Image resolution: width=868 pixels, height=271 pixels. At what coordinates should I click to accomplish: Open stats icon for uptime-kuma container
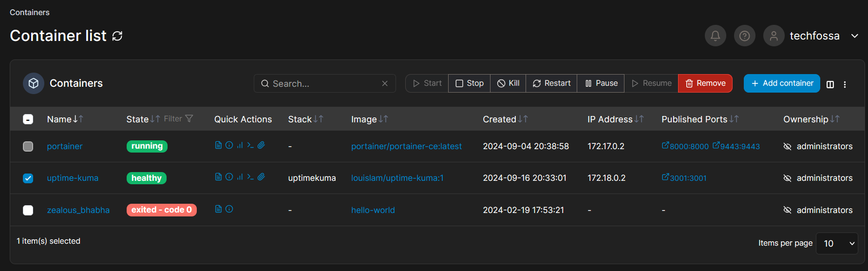pos(240,177)
